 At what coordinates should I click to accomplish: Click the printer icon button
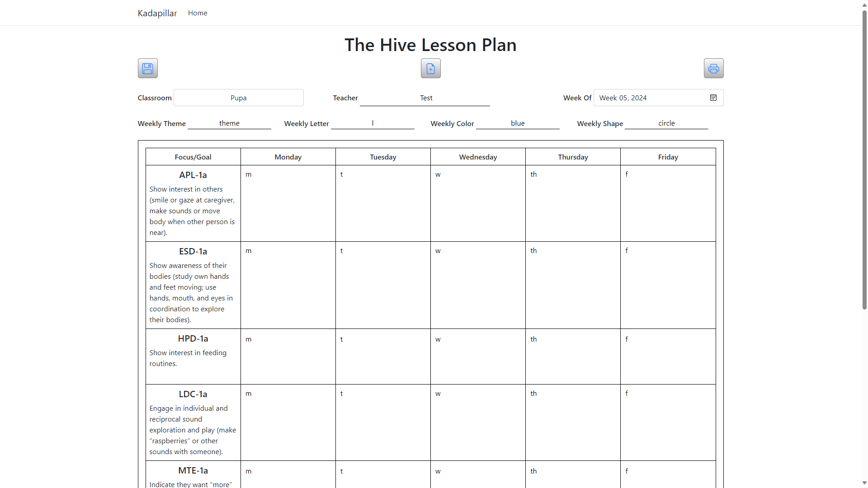[713, 68]
